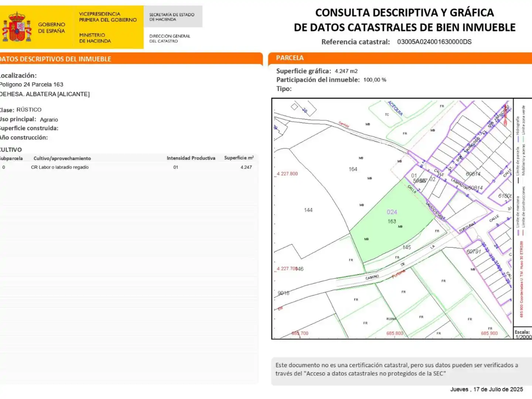Click the Superficie m² column header
532x399 pixels.
point(239,158)
